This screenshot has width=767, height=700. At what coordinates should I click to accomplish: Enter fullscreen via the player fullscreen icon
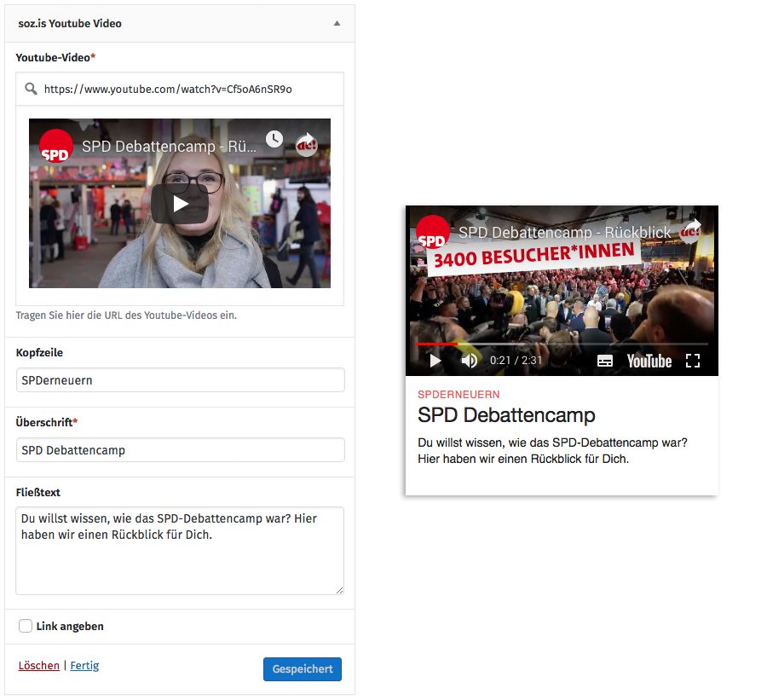pos(693,361)
